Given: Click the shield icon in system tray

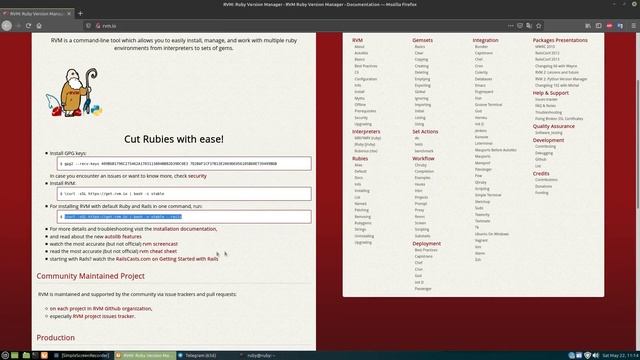Looking at the screenshot, I should (587, 356).
